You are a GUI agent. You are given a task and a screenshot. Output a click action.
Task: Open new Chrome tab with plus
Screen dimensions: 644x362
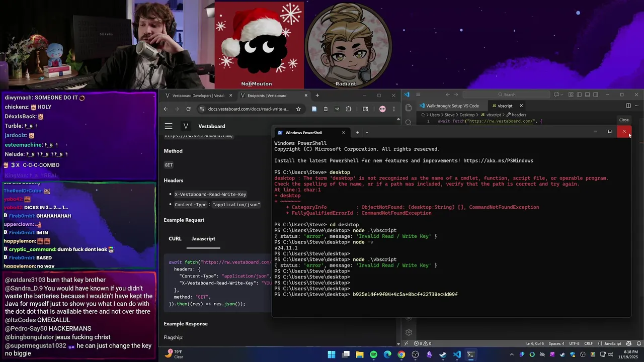(317, 96)
